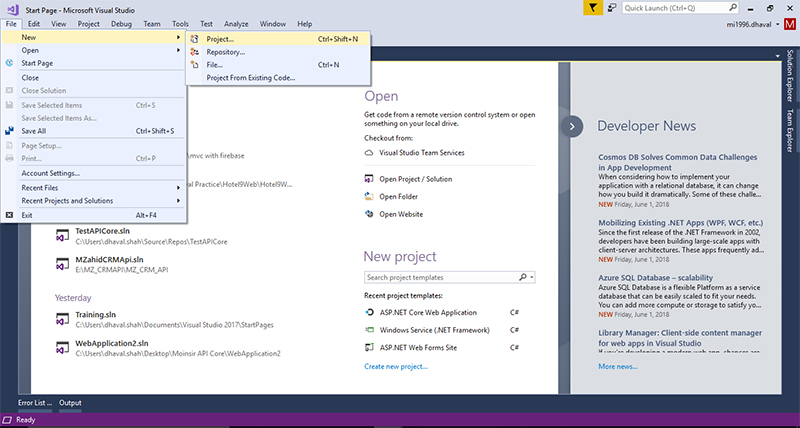This screenshot has width=800, height=428.
Task: Click the Start Page icon in File menu
Action: (10, 63)
